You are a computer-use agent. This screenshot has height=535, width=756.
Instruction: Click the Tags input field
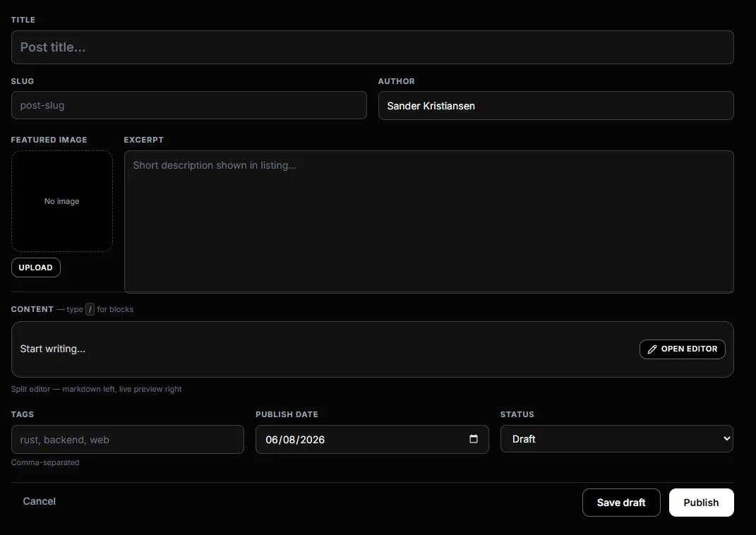(x=128, y=439)
